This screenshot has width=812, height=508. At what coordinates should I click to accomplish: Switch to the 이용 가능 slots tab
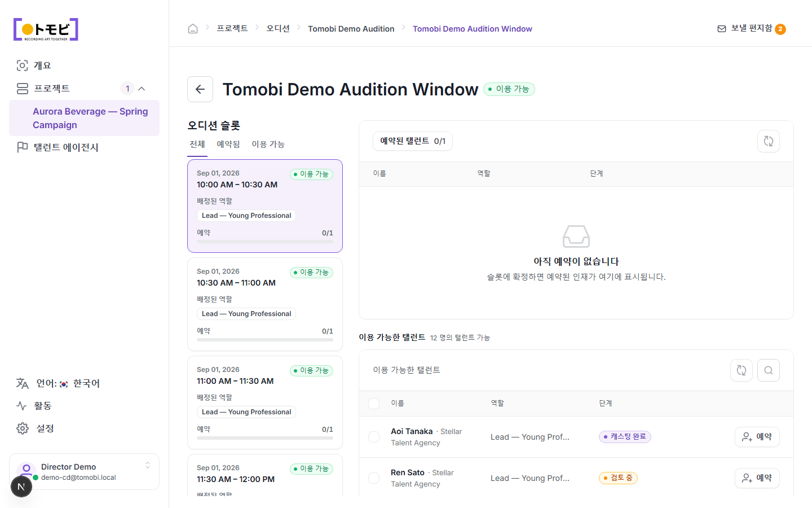point(268,144)
